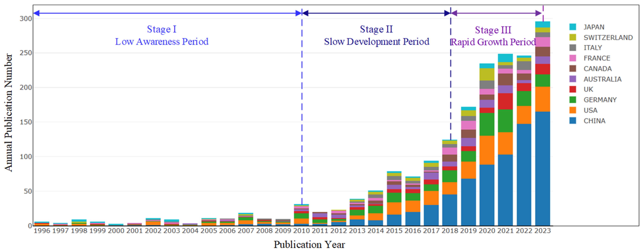This screenshot has width=644, height=252.
Task: Click the GERMANY legend green swatch
Action: [572, 100]
